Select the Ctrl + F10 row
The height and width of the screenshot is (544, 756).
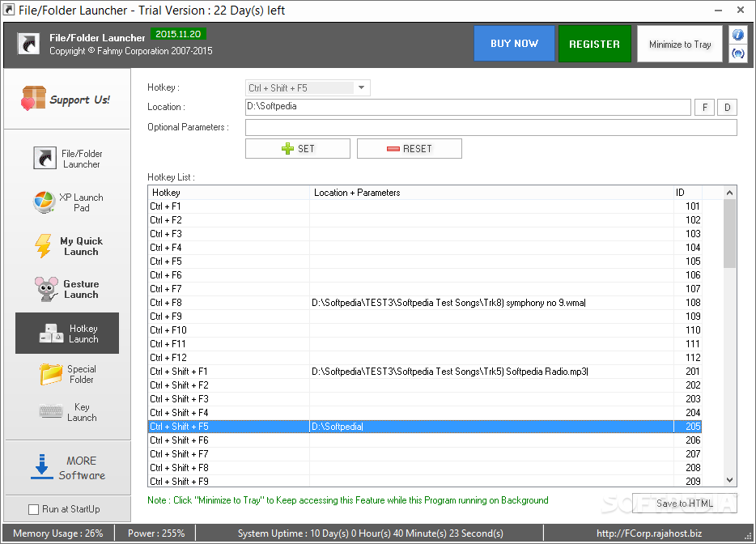424,329
